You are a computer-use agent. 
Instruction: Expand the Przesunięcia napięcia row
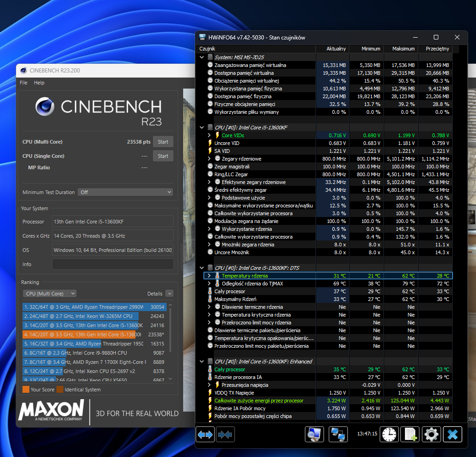point(209,385)
